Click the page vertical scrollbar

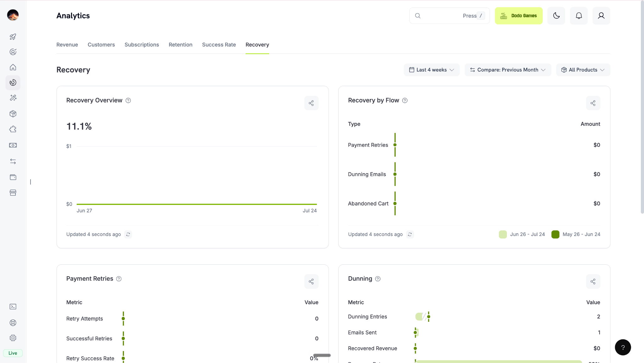coord(642,107)
